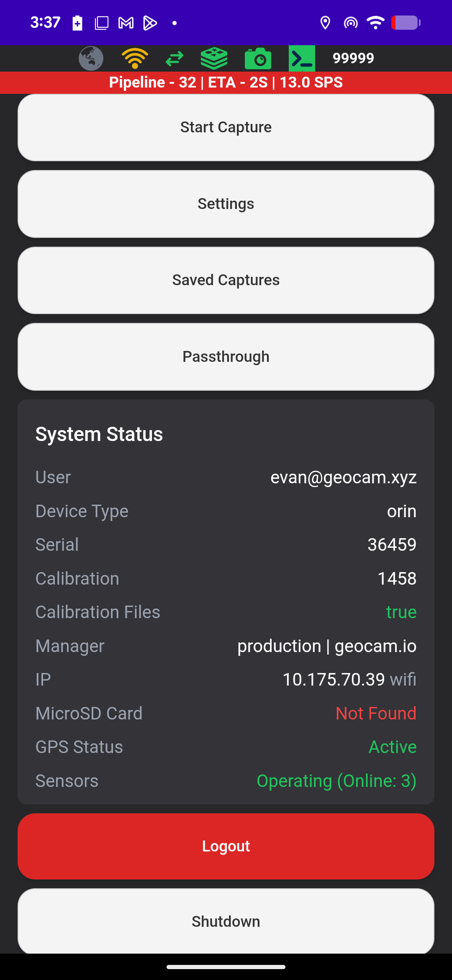This screenshot has width=452, height=980.
Task: Open the green terminal prompt icon
Action: coord(302,58)
